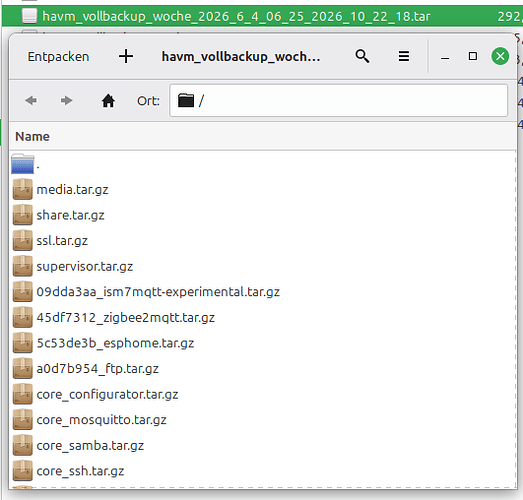Go back with the left arrow
The image size is (523, 500).
[x=31, y=100]
